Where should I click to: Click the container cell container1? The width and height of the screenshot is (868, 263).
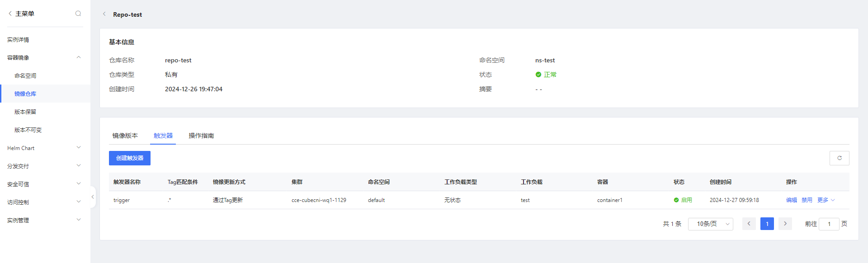pos(610,200)
